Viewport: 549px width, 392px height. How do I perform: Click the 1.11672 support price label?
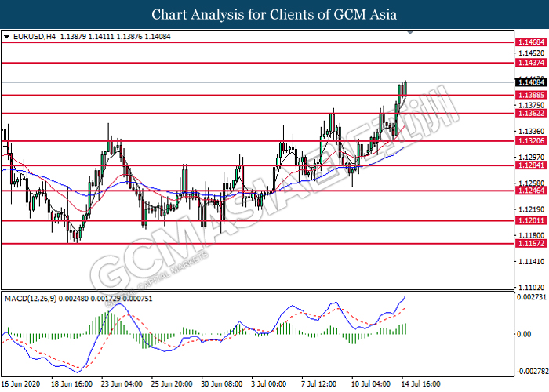point(531,244)
